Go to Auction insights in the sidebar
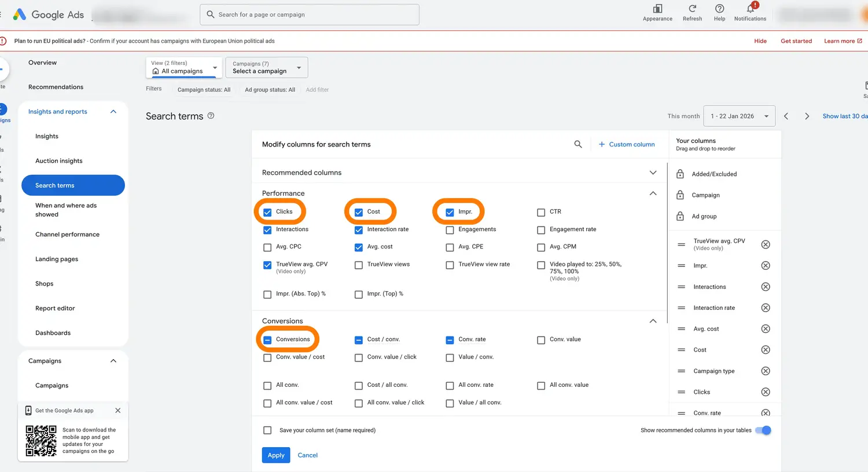 (x=59, y=160)
